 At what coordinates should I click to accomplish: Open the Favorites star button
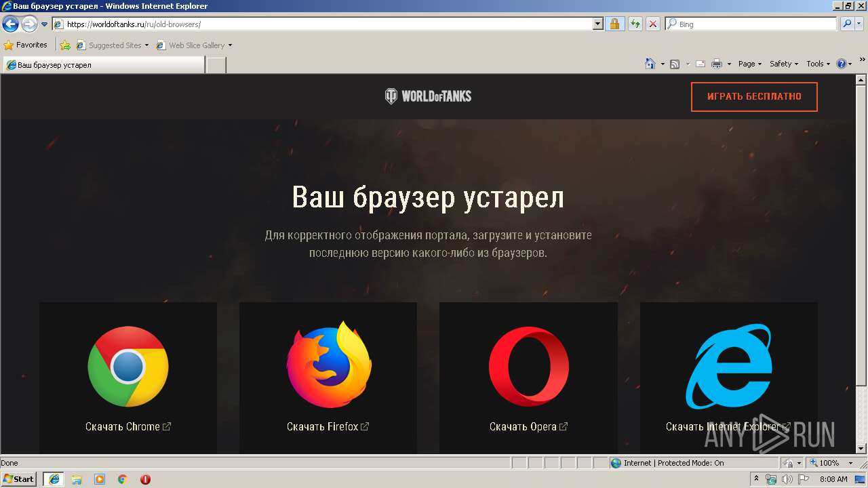click(x=26, y=45)
